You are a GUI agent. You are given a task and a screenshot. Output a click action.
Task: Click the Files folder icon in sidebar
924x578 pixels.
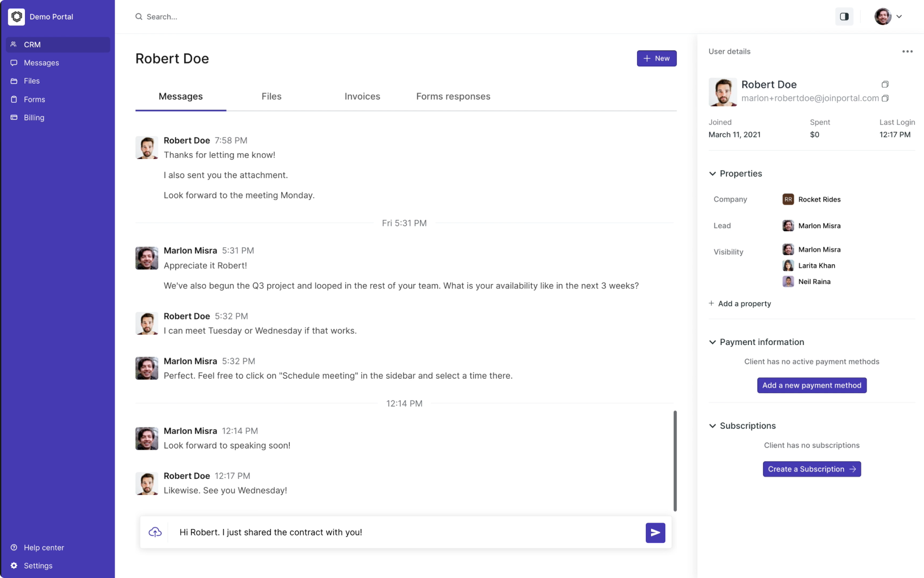pos(14,81)
